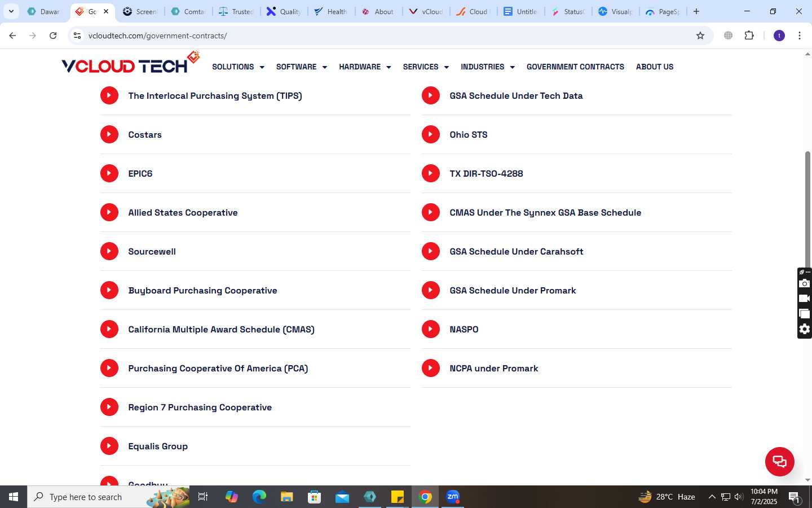Screen dimensions: 812x508
Task: Click red arrow icon beside Ohio STS
Action: 431,134
